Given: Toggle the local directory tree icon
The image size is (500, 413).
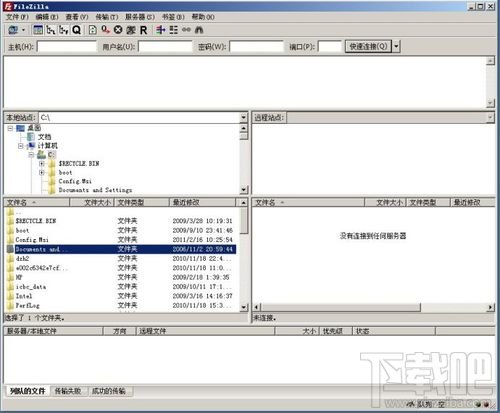Looking at the screenshot, I should [x=51, y=30].
